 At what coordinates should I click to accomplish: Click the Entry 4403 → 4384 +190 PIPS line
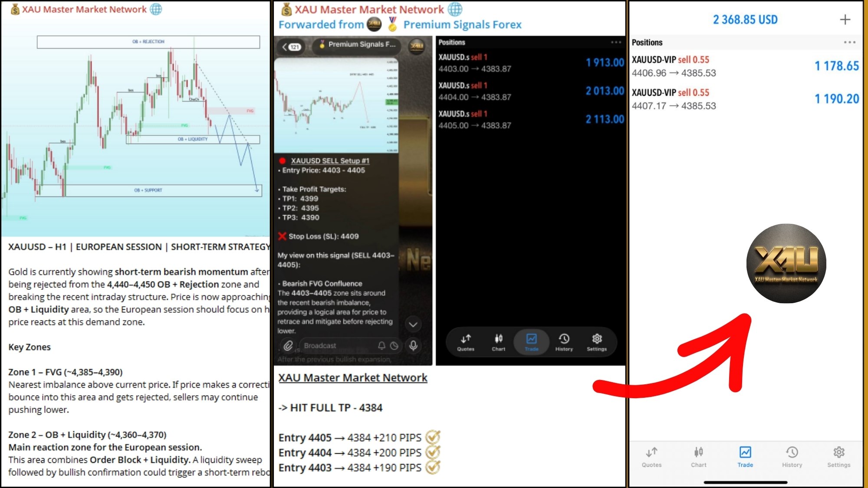[359, 468]
